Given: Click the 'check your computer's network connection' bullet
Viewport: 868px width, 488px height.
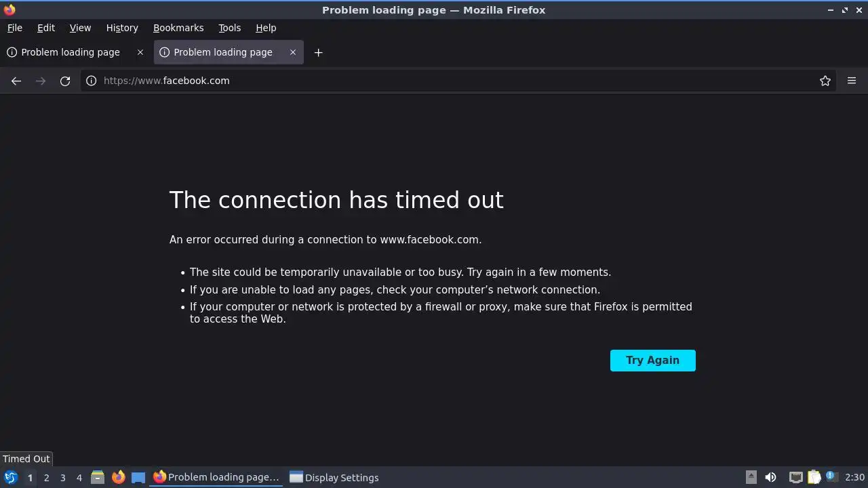Looking at the screenshot, I should [395, 290].
